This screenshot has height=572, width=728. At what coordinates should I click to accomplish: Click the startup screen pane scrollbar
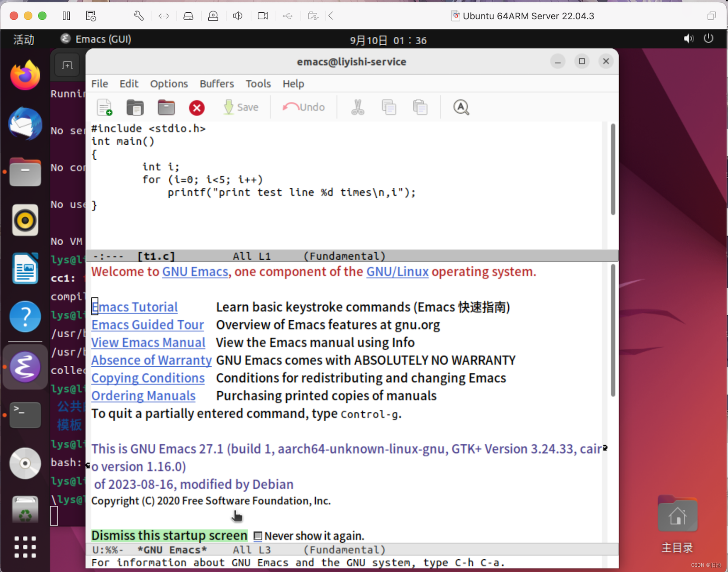point(613,330)
